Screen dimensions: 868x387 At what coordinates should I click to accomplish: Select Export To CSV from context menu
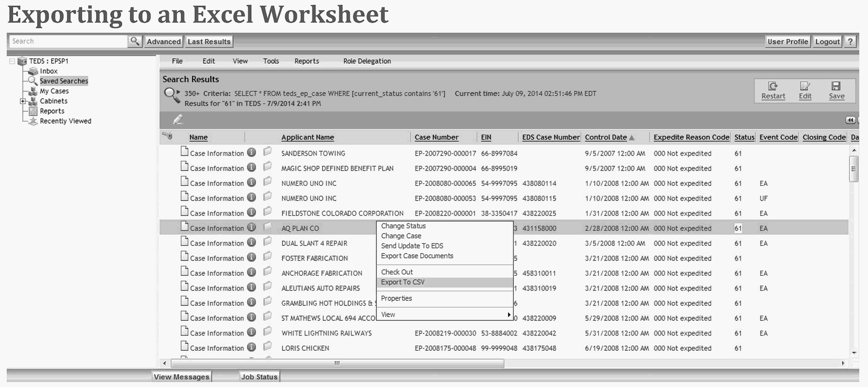point(403,282)
